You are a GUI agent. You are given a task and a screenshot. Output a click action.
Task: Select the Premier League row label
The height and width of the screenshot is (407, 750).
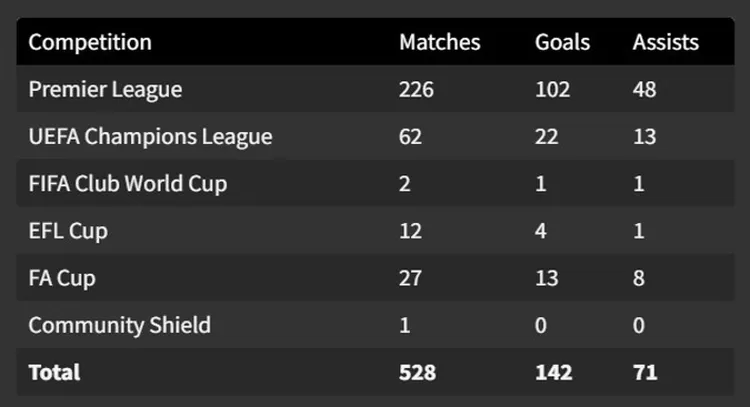coord(105,89)
